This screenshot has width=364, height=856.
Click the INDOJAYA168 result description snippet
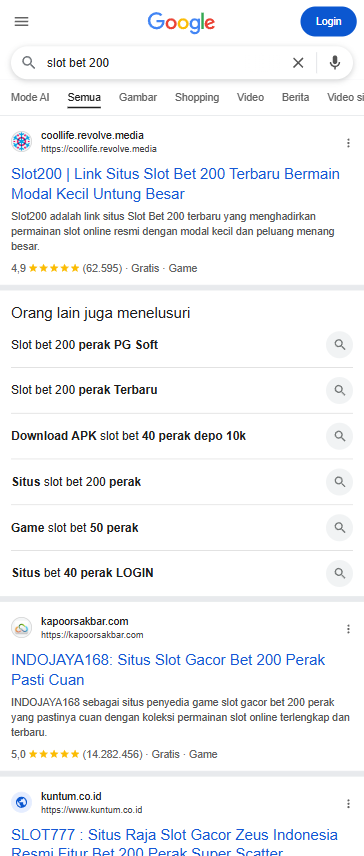[x=180, y=717]
